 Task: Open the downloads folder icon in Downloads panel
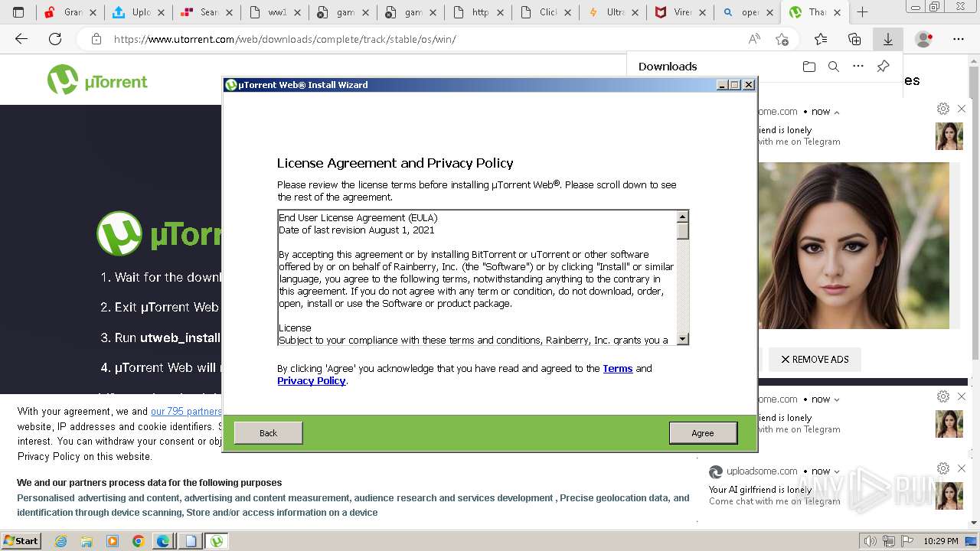point(809,67)
